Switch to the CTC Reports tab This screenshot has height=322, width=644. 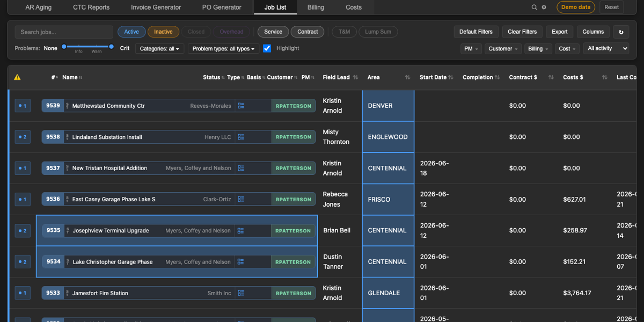(91, 8)
